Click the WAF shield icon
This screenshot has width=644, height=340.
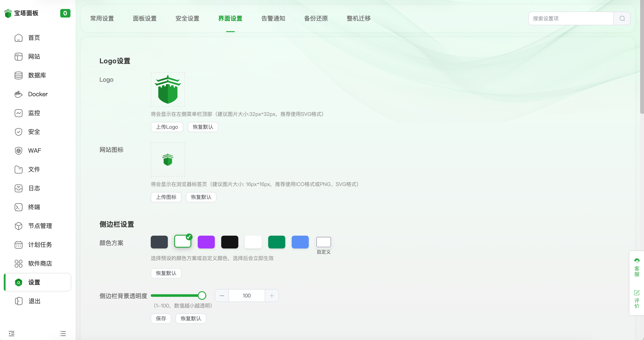click(x=19, y=151)
